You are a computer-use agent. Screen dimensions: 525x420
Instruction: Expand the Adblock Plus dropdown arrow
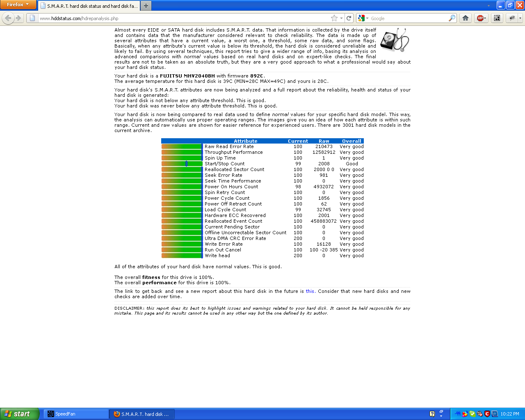(485, 18)
